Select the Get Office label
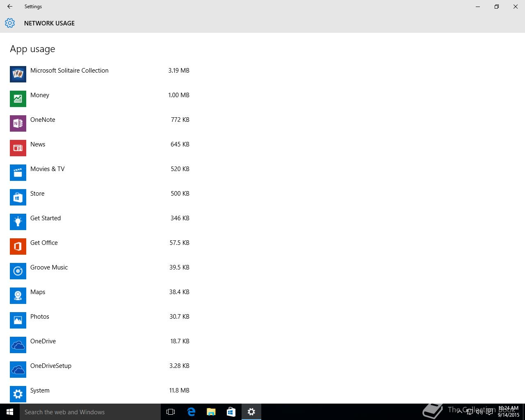 (44, 243)
